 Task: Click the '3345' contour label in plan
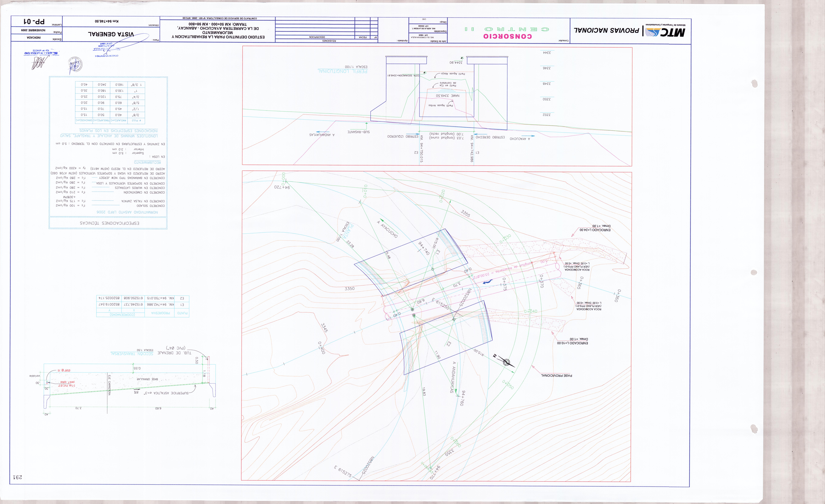[x=324, y=327]
